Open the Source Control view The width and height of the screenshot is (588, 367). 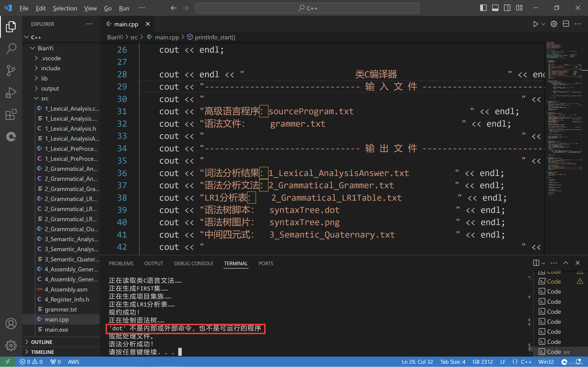point(11,70)
